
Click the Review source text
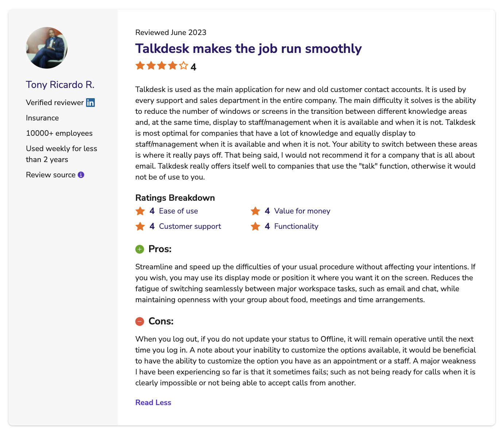coord(51,175)
